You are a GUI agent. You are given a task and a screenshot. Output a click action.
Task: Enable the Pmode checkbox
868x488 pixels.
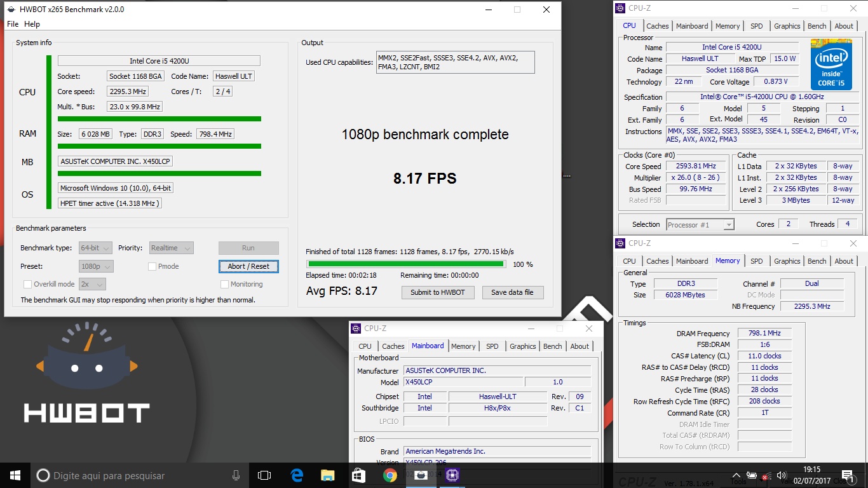152,266
